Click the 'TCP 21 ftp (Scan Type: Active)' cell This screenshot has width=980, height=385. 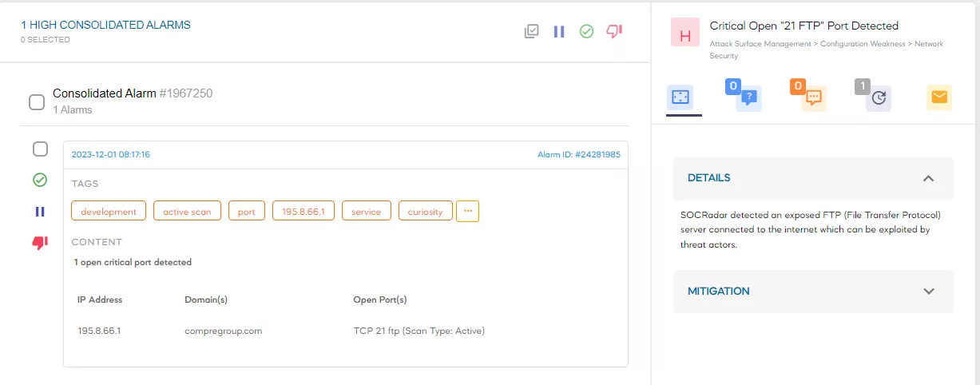(419, 331)
